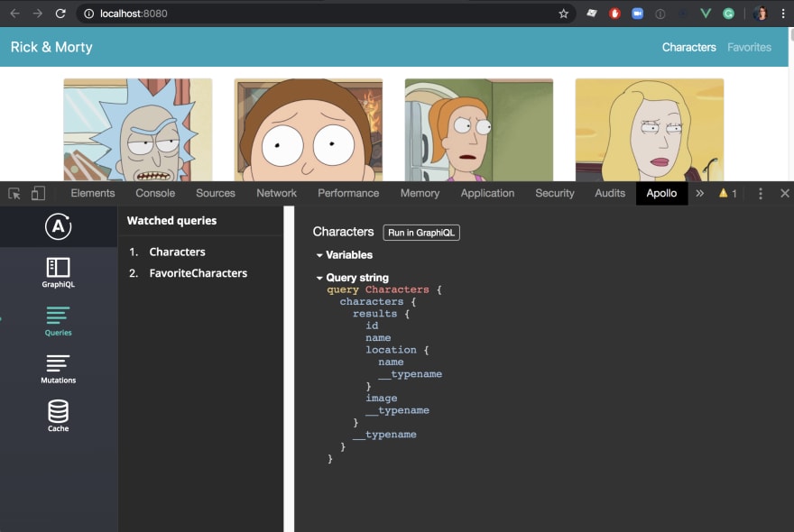The image size is (794, 532).
Task: Click the Watched queries heading
Action: click(x=171, y=221)
